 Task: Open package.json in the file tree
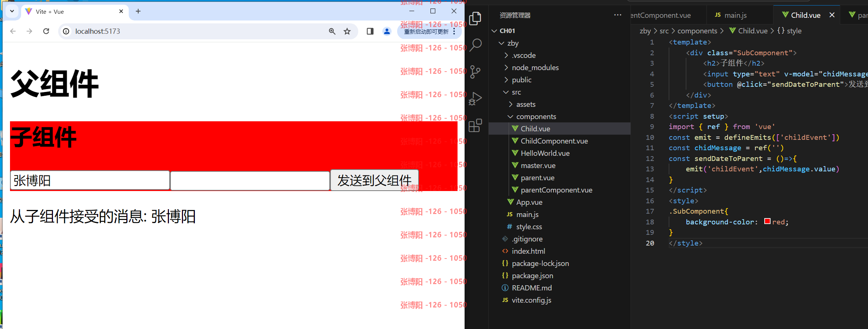coord(559,276)
